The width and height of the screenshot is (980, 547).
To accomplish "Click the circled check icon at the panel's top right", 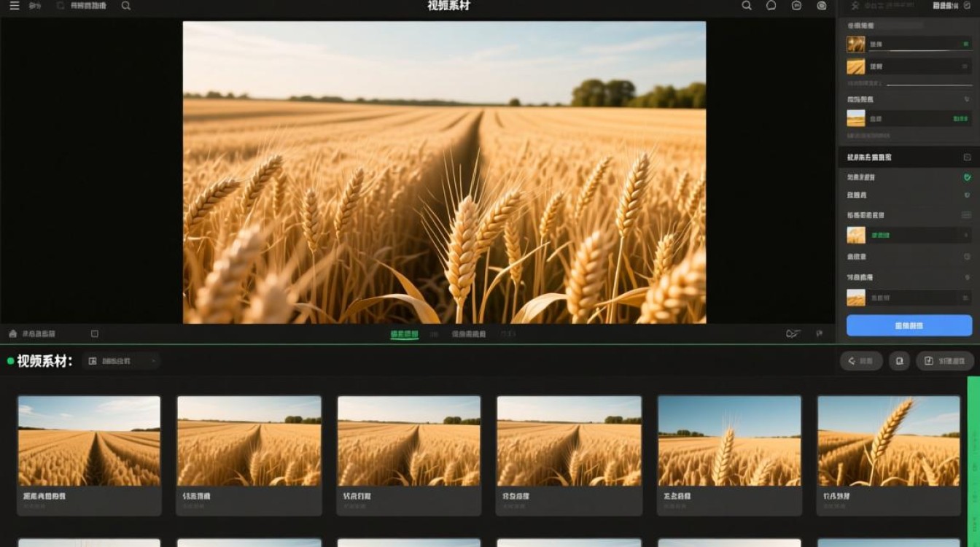I will coord(967,5).
